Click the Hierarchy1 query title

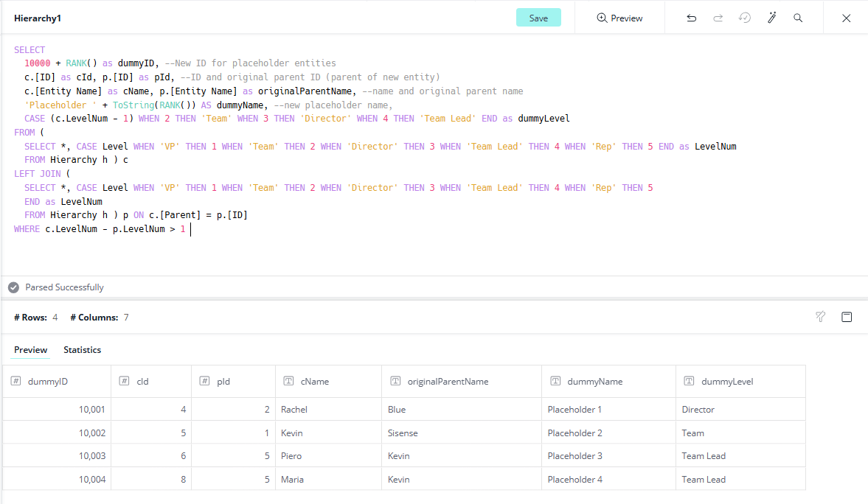(38, 18)
